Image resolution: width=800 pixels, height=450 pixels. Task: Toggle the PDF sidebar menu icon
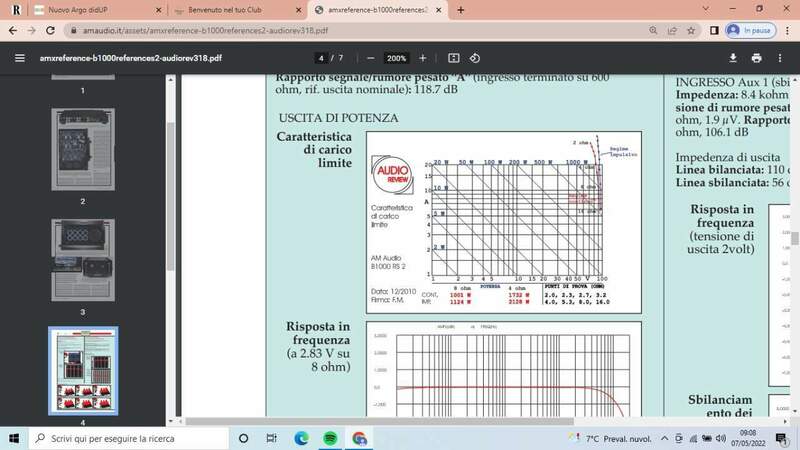coord(19,58)
